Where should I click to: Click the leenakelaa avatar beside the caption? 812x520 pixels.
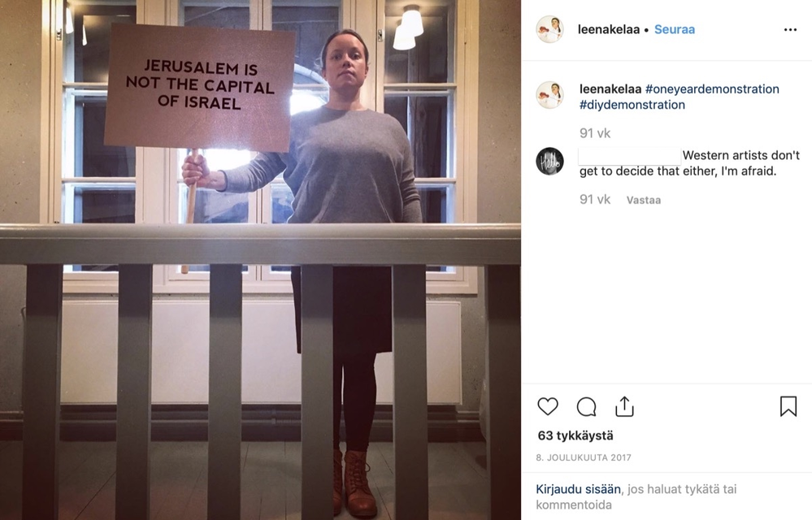coord(549,95)
